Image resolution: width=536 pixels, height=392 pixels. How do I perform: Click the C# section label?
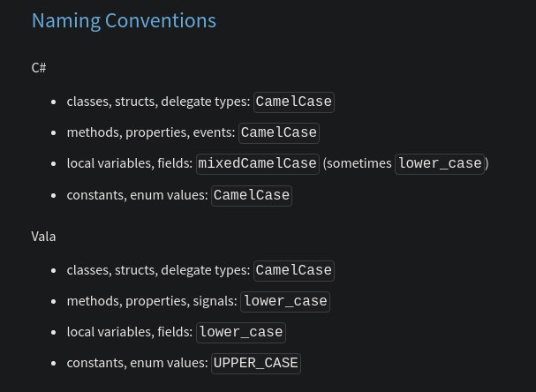pyautogui.click(x=39, y=68)
